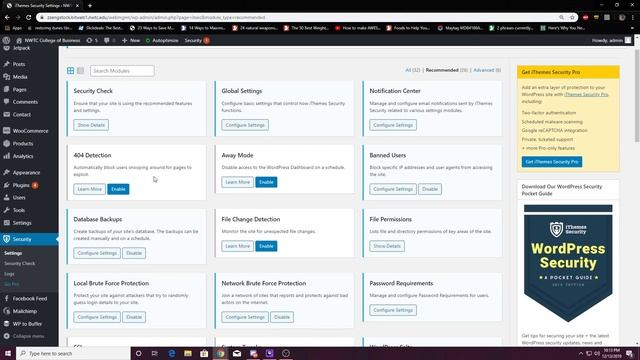Open the WordPress logo menu
The height and width of the screenshot is (360, 640).
coord(6,40)
